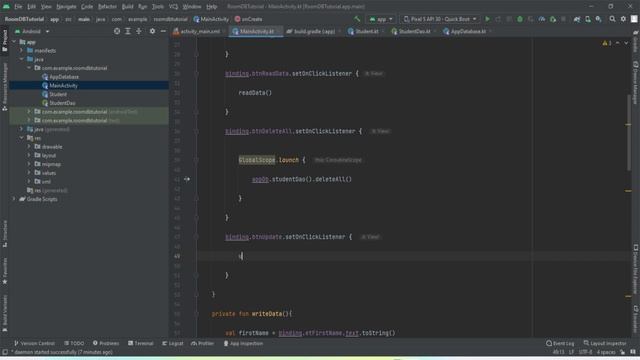
Task: Expand the manifests folder
Action: 22,50
